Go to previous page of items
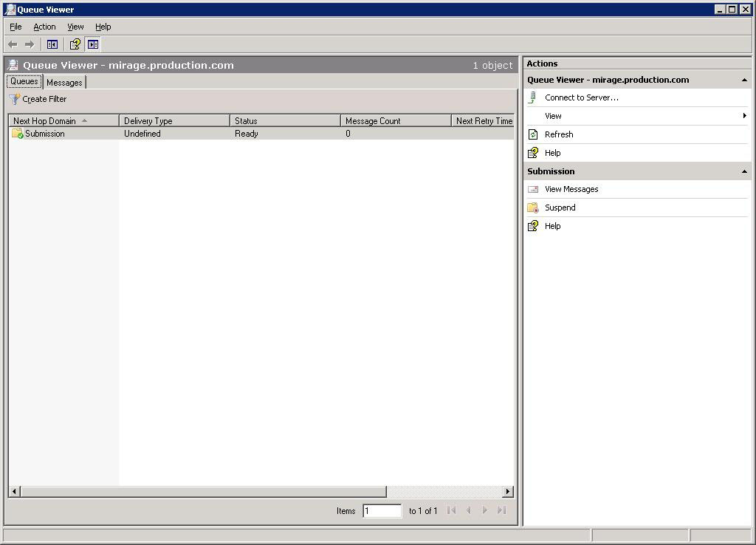This screenshot has height=545, width=756. coord(469,510)
